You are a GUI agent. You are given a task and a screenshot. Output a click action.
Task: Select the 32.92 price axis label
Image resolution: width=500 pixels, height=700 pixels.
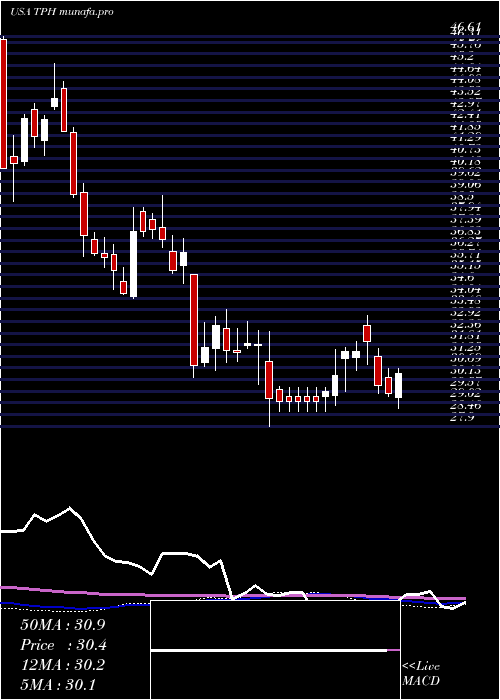466,314
